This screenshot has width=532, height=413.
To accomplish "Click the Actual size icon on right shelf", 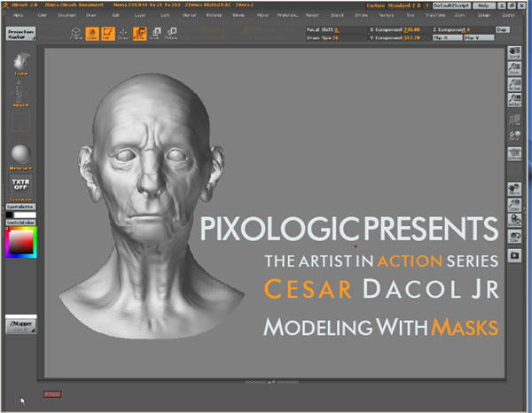I will [x=514, y=84].
